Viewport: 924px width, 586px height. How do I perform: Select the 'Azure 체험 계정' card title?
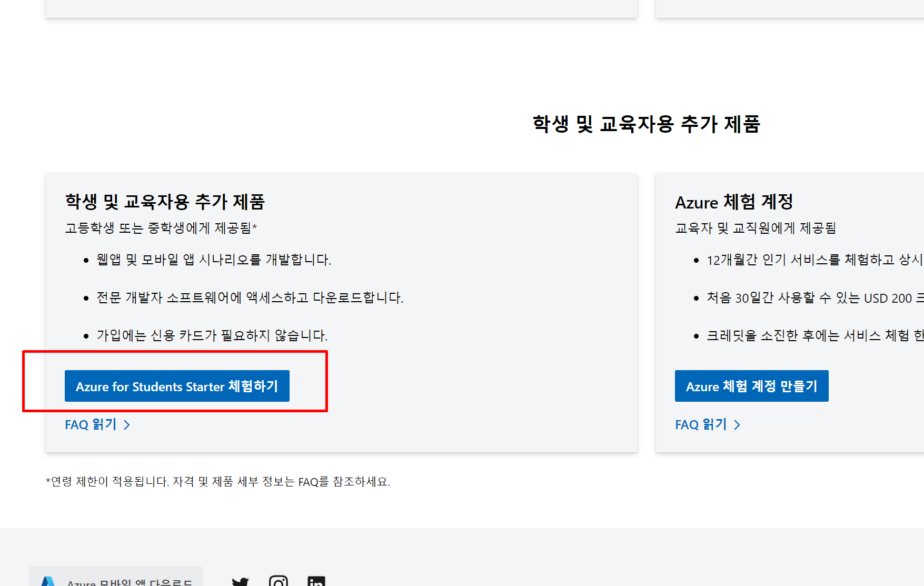tap(734, 202)
